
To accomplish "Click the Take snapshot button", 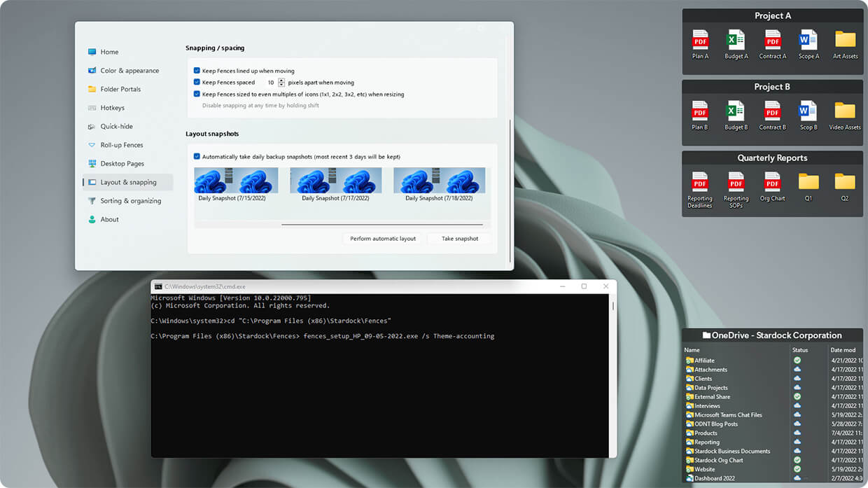I will click(x=460, y=239).
